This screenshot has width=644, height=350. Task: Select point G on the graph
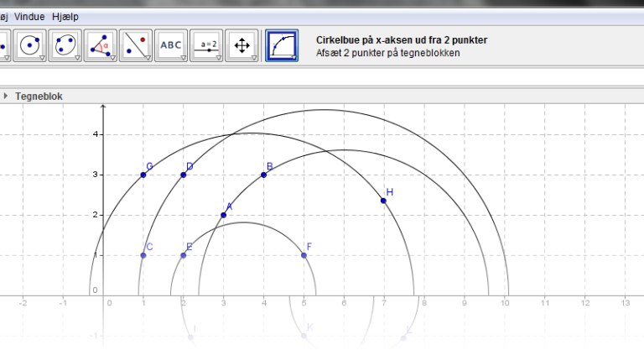tap(143, 175)
